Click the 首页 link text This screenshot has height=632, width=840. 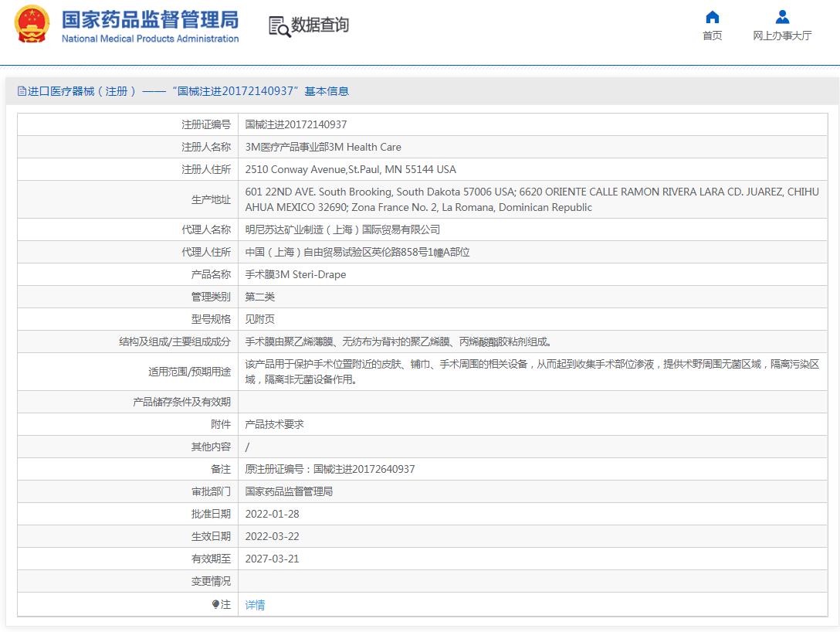click(712, 36)
